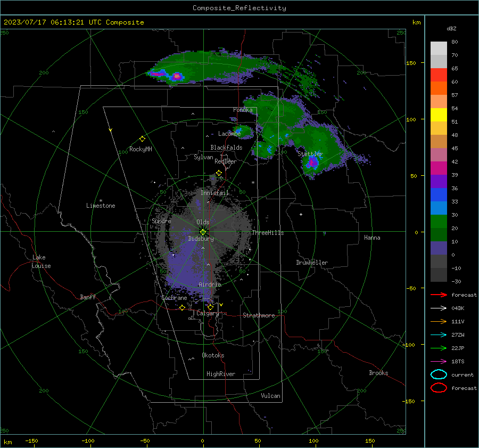Viewport: 479px width, 448px height.
Task: Click the bottom axis -150 km tick label
Action: [31, 441]
